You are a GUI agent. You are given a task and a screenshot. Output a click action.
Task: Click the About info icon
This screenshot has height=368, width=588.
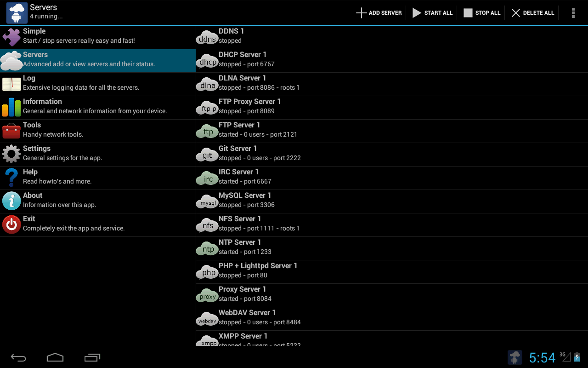click(11, 201)
